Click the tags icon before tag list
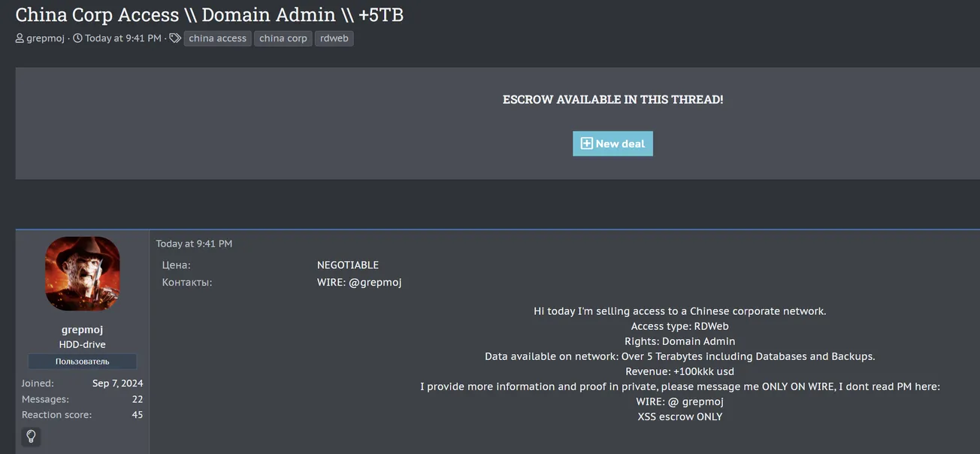Screen dimensions: 980x454 tap(175, 38)
